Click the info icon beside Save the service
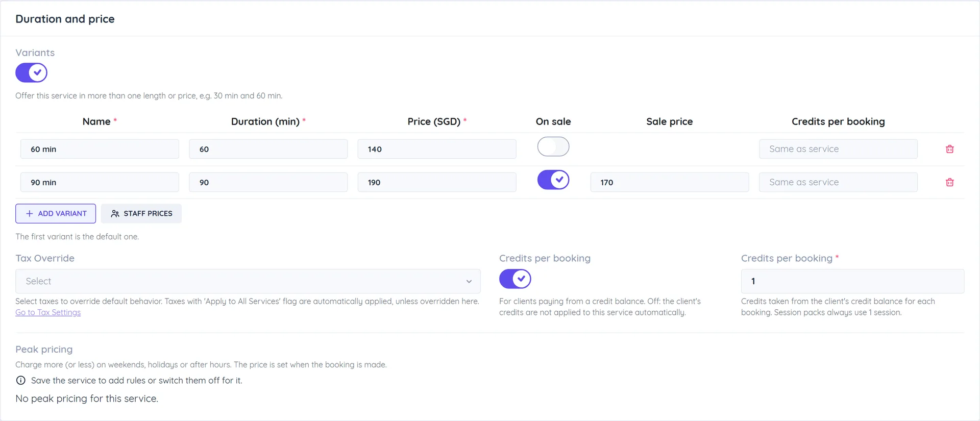The height and width of the screenshot is (421, 980). [21, 380]
